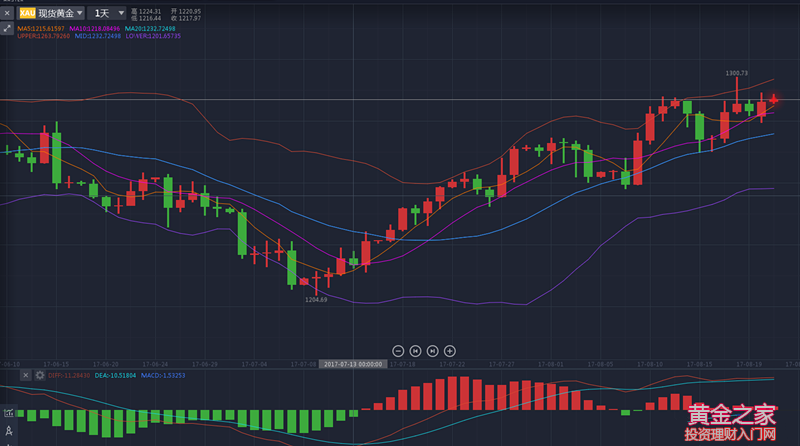Screen dimensions: 800x446
Task: Select the drawing compass tool in left sidebar
Action: [x=8, y=431]
